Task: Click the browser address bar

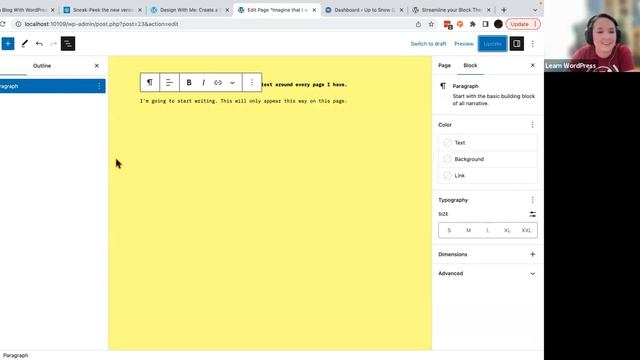Action: coord(212,24)
